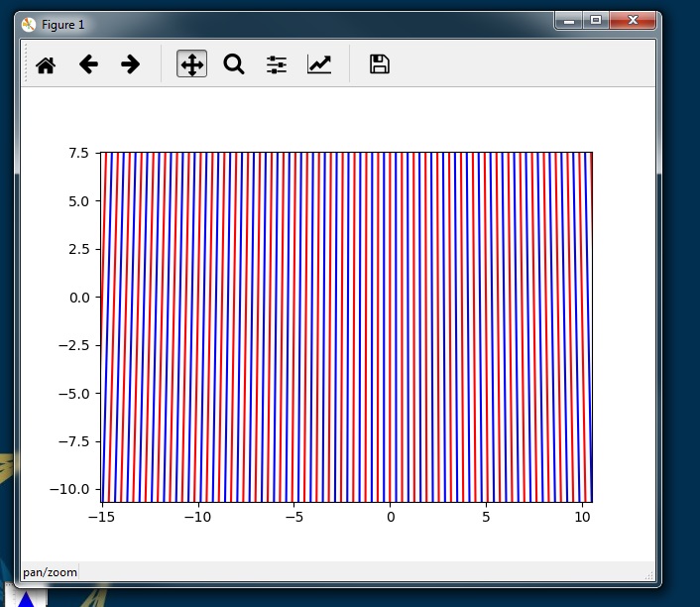This screenshot has width=700, height=607.
Task: Toggle the Pan/Zoom move tool
Action: (192, 63)
